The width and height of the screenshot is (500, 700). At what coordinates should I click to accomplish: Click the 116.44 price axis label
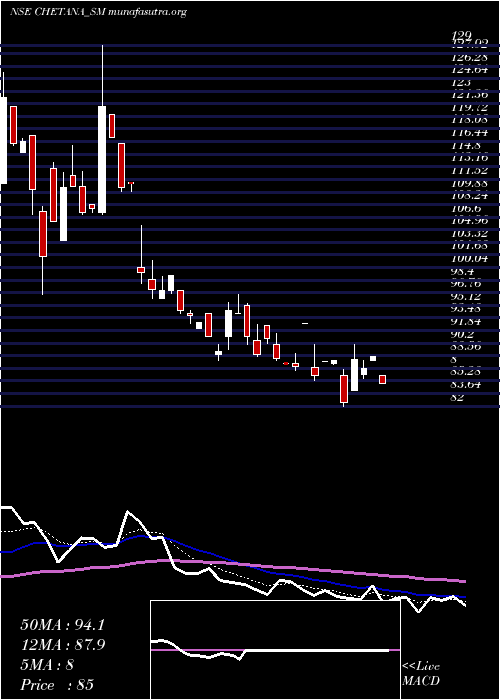coord(469,133)
